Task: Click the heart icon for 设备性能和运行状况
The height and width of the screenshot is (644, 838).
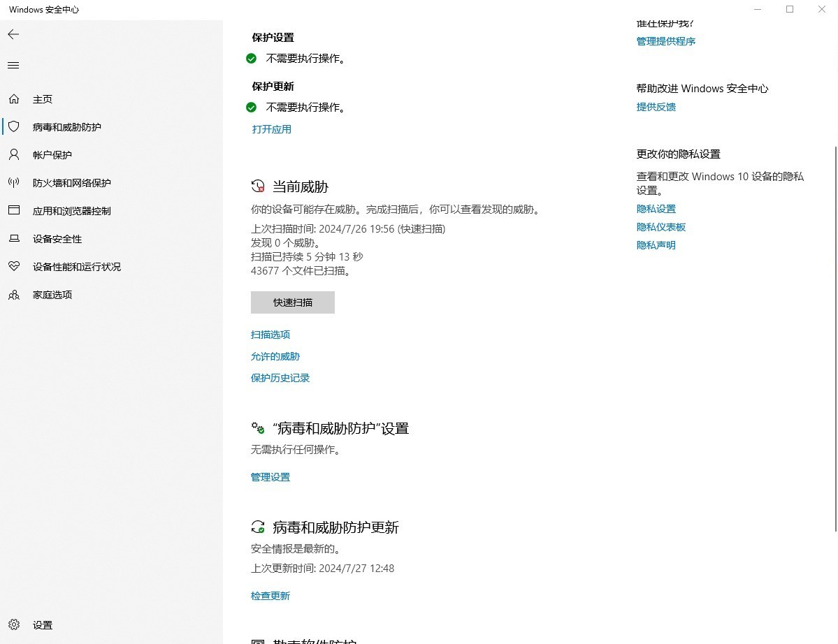Action: pos(14,266)
